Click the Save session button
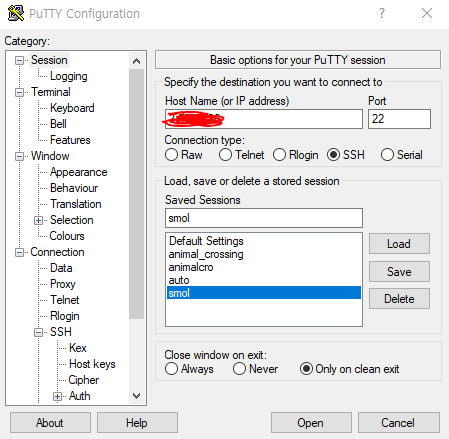This screenshot has width=449, height=439. 399,272
